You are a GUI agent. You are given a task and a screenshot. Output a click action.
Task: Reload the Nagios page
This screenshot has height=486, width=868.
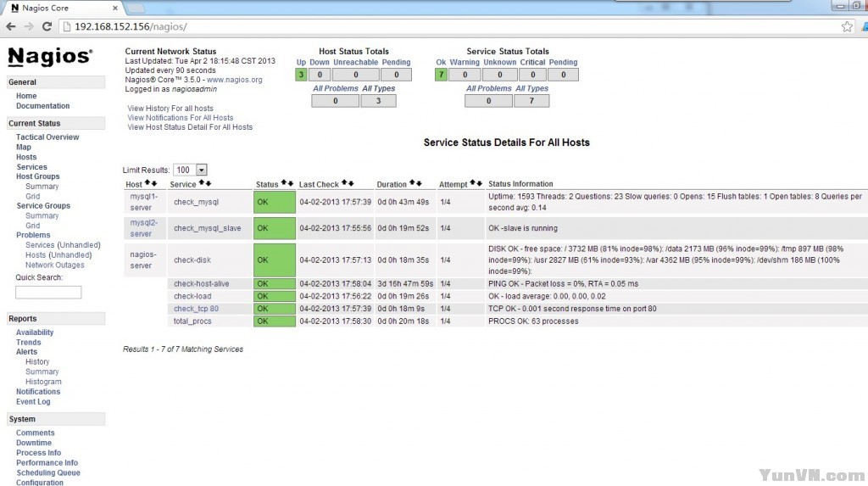[47, 26]
